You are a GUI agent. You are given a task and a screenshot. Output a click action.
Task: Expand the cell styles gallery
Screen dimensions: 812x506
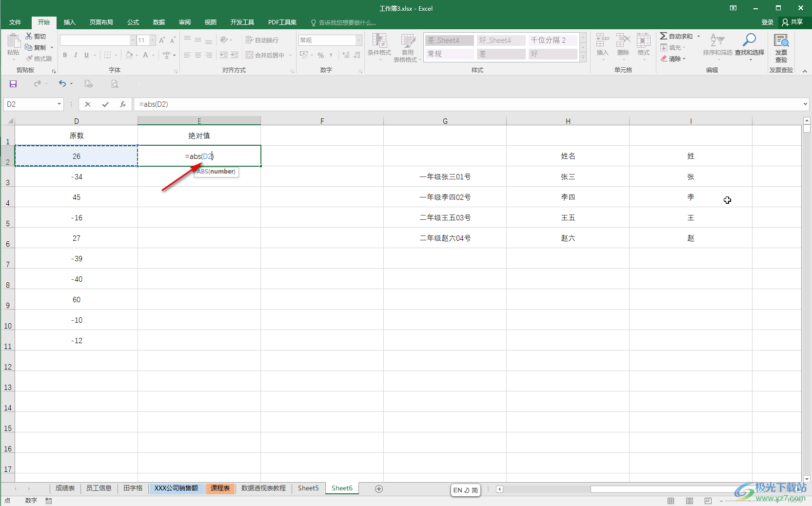[583, 57]
